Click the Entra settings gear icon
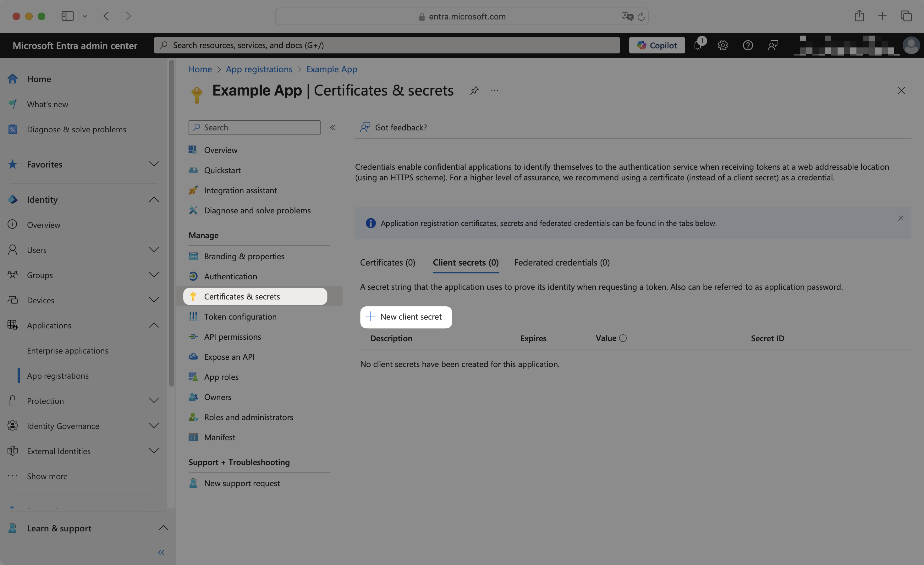 [723, 45]
